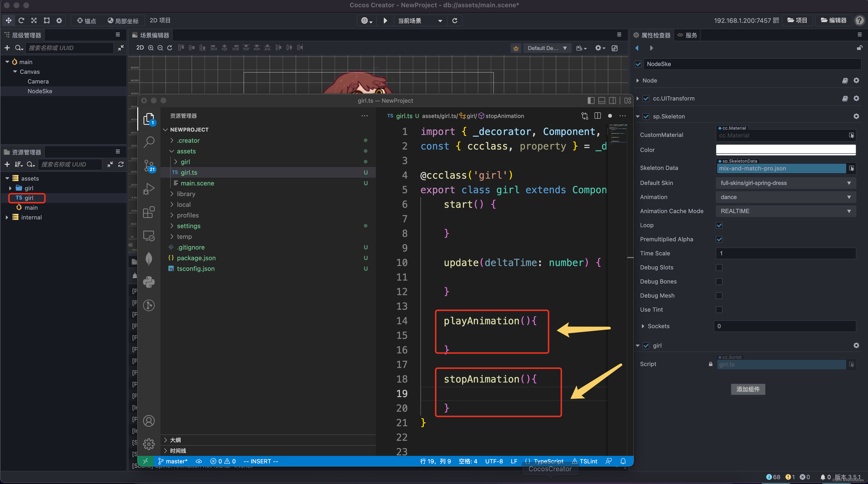Click the split editor icon in VS Code
The width and height of the screenshot is (868, 484).
tap(597, 116)
